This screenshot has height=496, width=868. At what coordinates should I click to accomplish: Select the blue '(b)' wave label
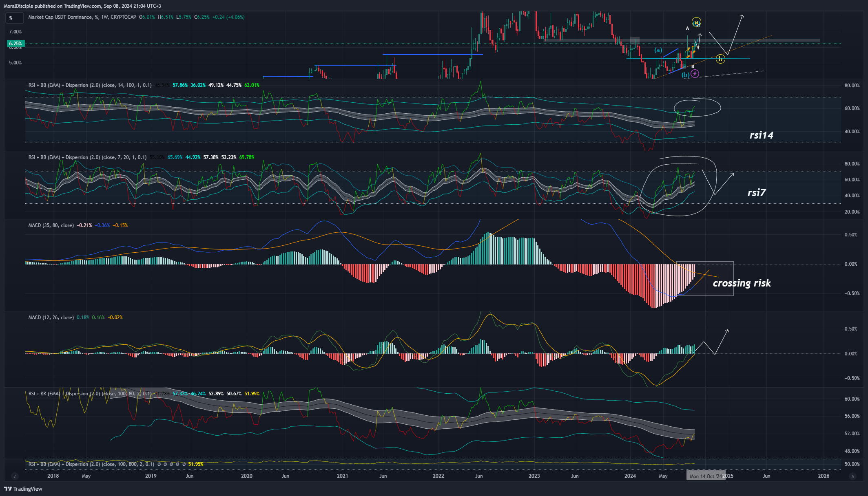[686, 75]
